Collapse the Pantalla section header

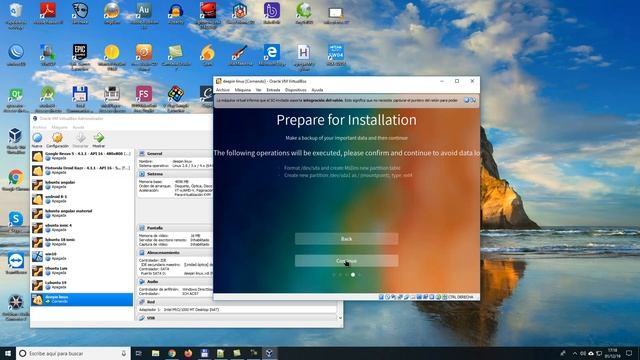click(176, 228)
